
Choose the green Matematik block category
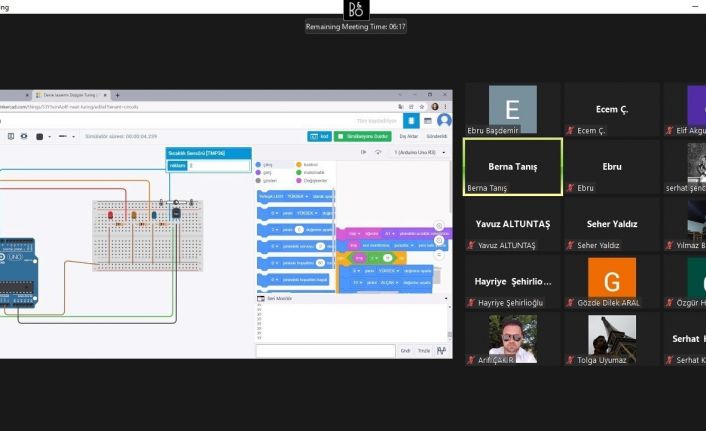(305, 172)
